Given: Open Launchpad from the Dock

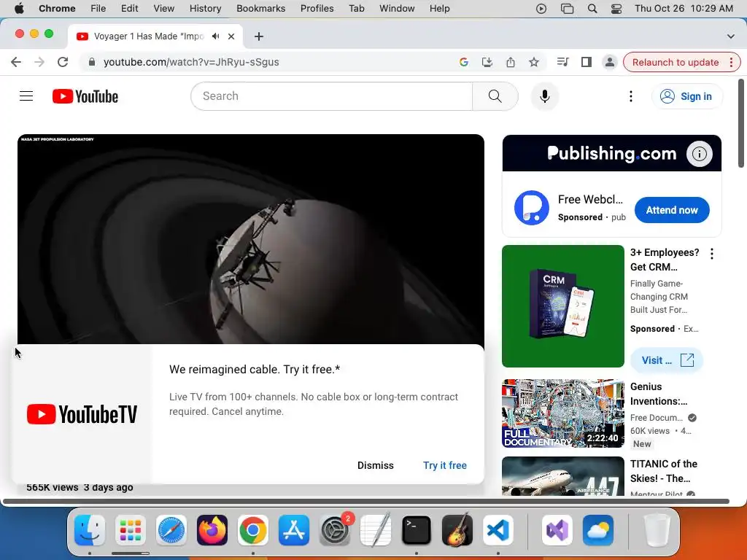Looking at the screenshot, I should click(130, 530).
